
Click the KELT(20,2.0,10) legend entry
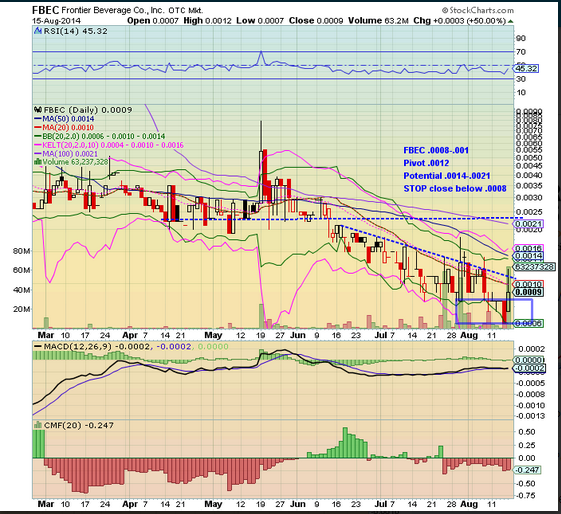[113, 145]
